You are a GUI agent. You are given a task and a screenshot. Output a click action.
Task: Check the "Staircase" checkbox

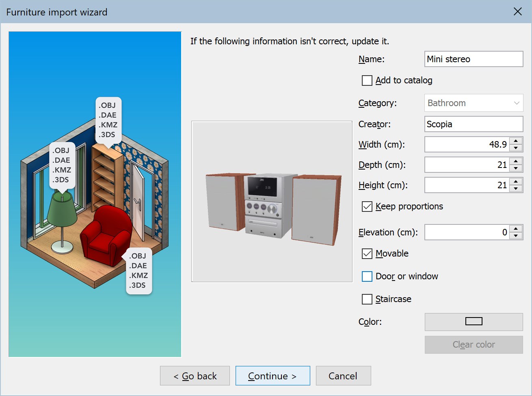pyautogui.click(x=367, y=299)
